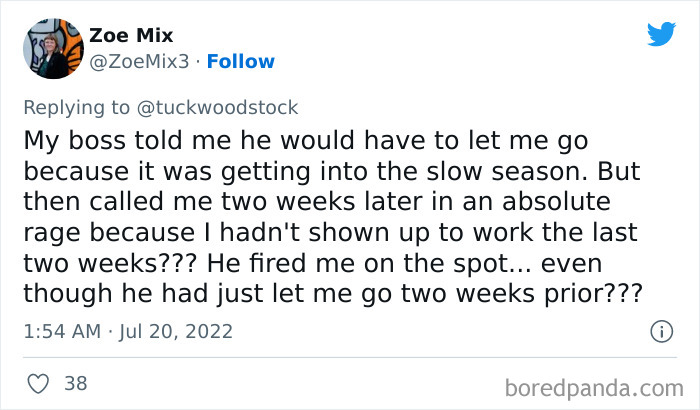
Task: Click the Jul 20, 2022 date
Action: pos(177,329)
